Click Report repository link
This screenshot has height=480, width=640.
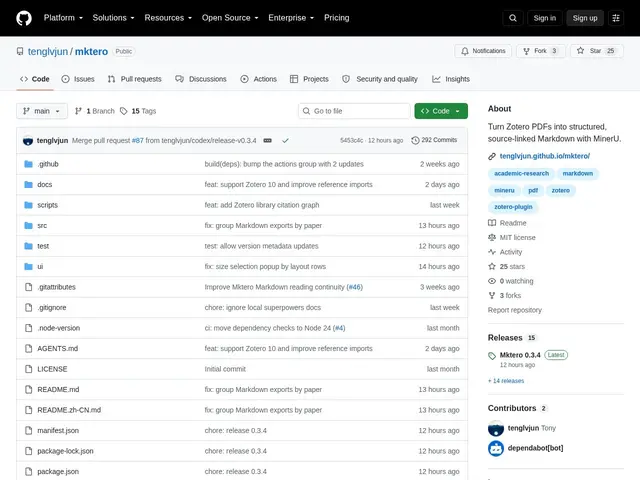[x=515, y=310]
